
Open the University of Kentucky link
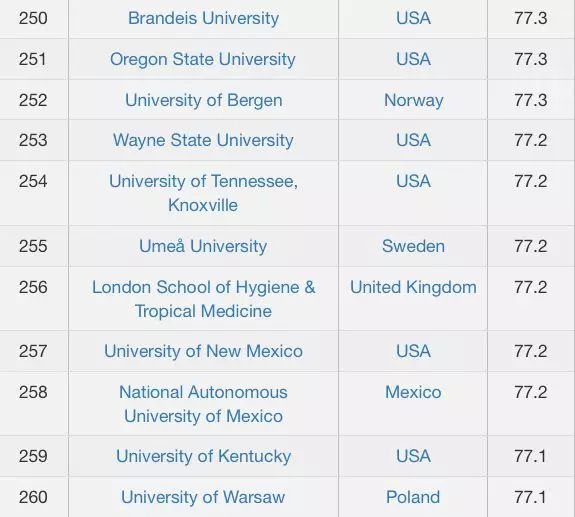(x=204, y=456)
